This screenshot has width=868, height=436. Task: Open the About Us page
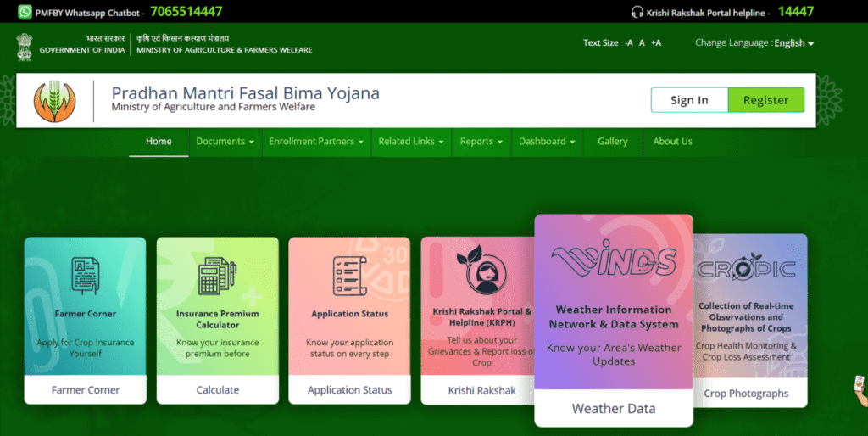coord(672,142)
